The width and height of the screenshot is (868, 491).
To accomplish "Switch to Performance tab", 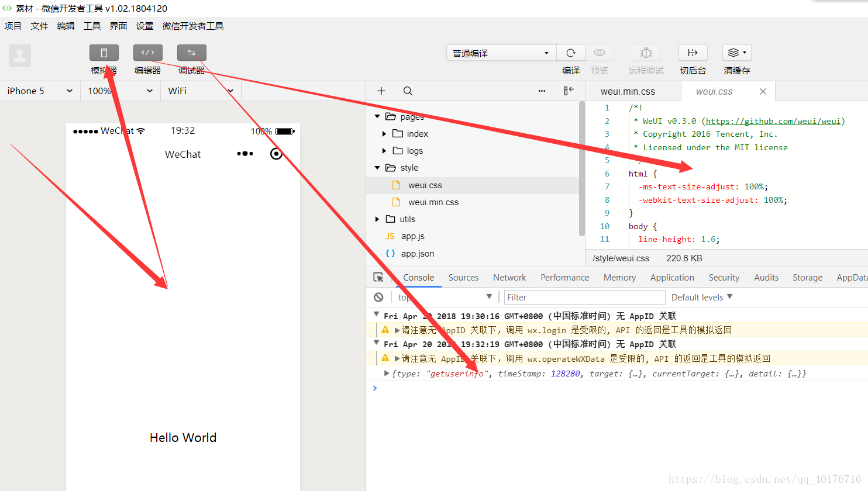I will pyautogui.click(x=564, y=278).
